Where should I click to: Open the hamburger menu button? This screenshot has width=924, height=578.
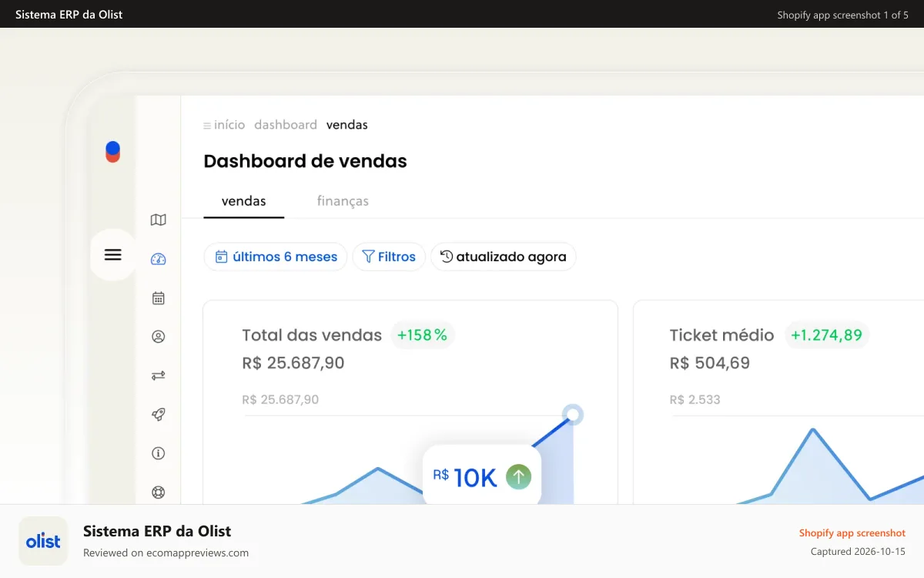113,254
